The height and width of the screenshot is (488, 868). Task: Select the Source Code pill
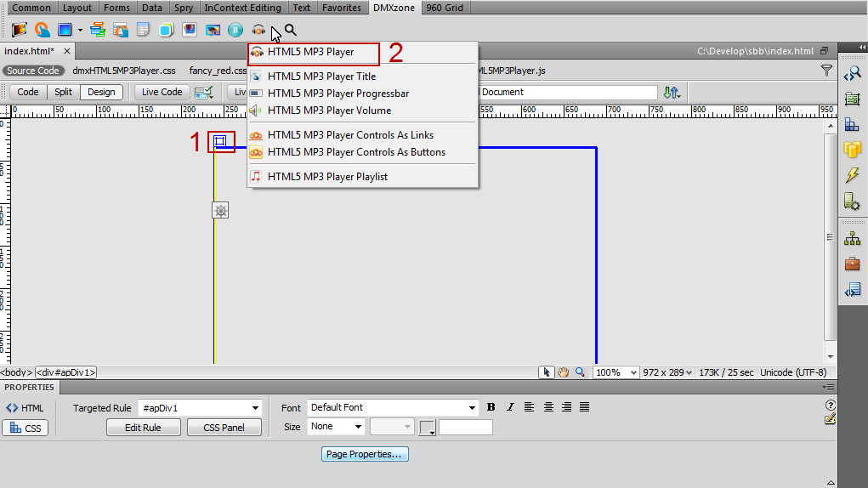click(x=32, y=71)
